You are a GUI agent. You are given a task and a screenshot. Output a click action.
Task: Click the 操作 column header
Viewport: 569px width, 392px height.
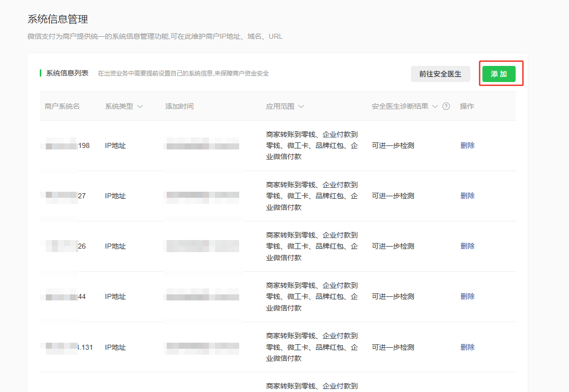click(x=467, y=107)
